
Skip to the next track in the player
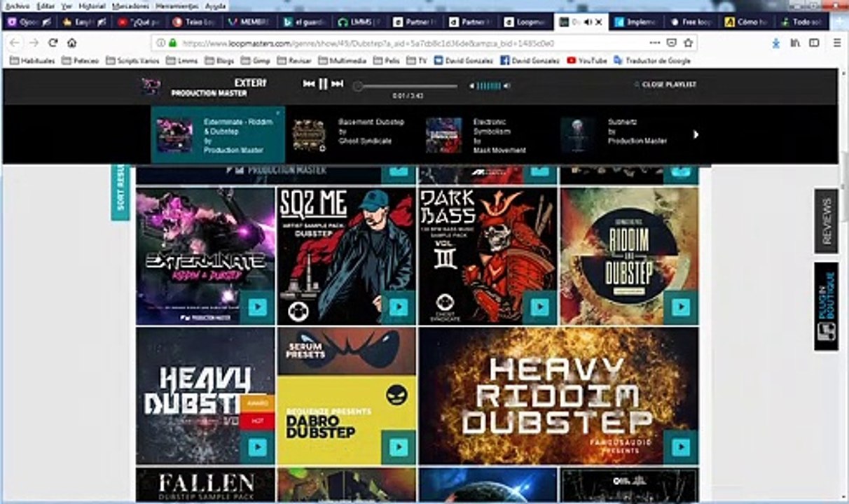[338, 84]
